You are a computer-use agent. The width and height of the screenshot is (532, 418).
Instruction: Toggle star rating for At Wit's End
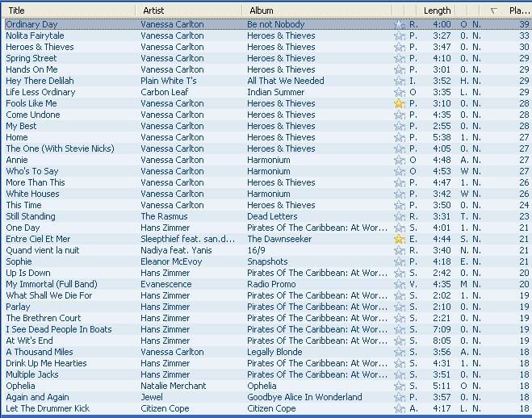point(400,341)
